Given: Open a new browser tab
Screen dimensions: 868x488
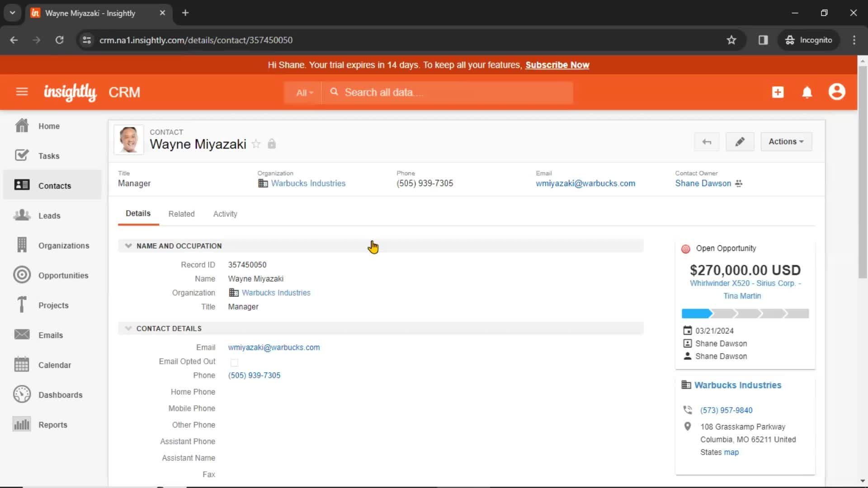Looking at the screenshot, I should [185, 13].
